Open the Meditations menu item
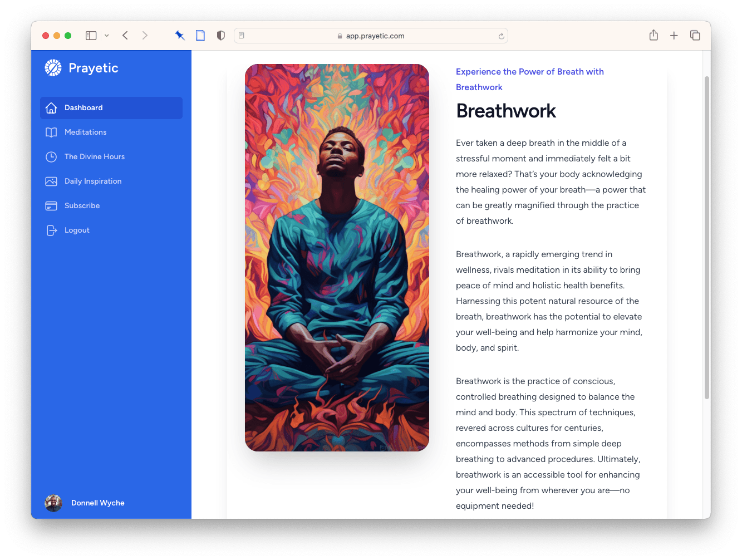 pos(85,132)
